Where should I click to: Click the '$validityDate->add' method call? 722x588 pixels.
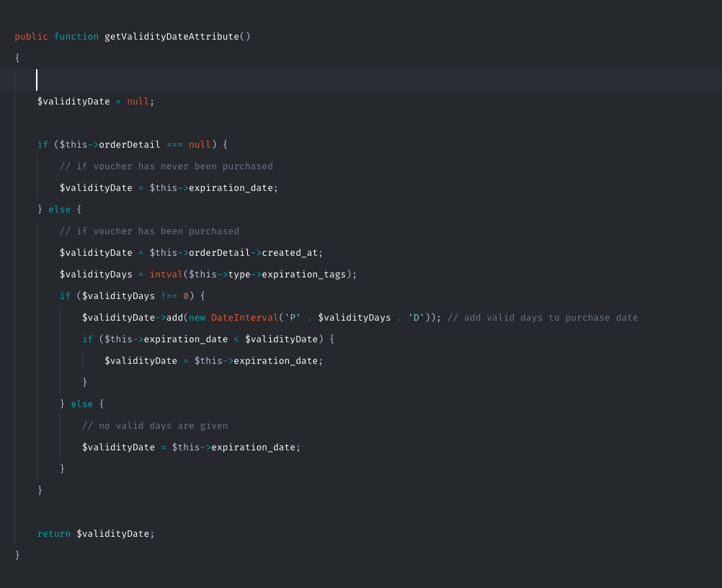[133, 318]
